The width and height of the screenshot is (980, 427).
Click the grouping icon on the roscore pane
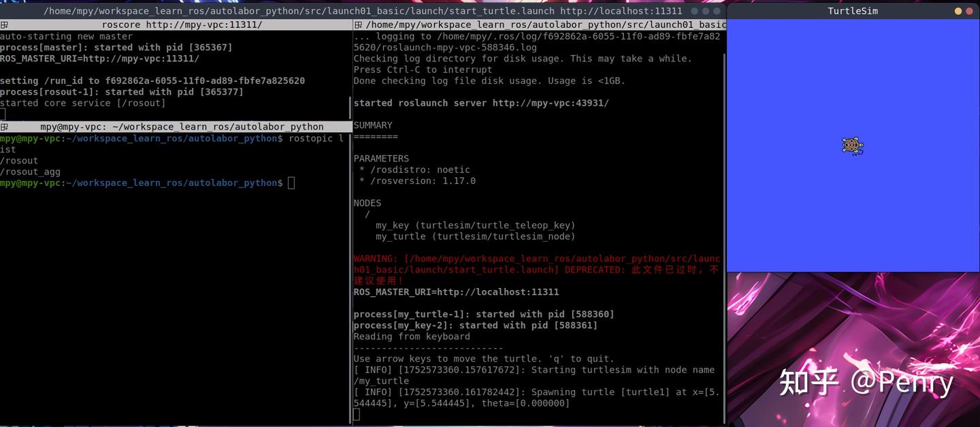4,25
